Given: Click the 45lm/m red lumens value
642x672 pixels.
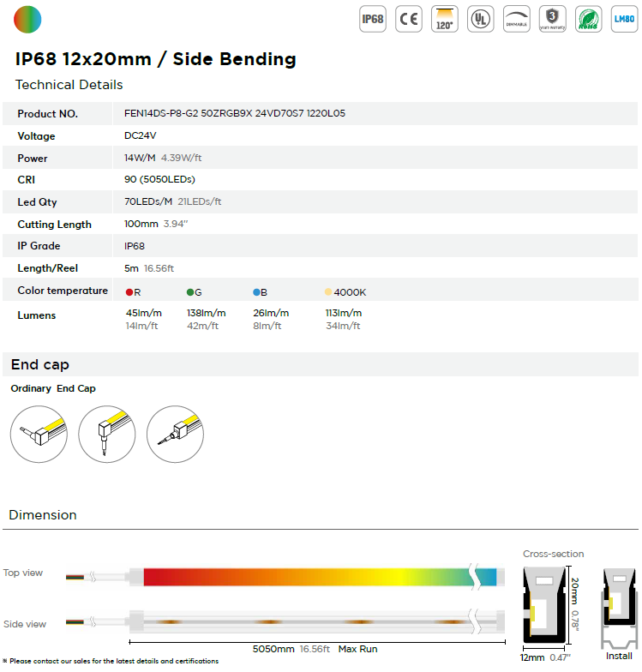Looking at the screenshot, I should coord(144,313).
